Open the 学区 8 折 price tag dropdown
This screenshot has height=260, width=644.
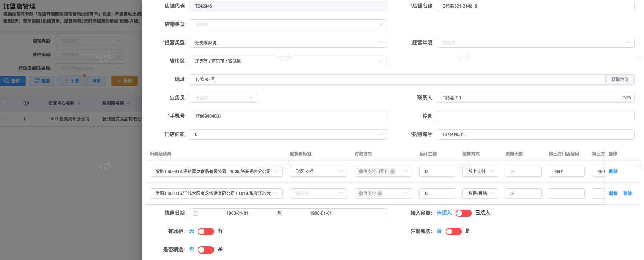coord(319,172)
